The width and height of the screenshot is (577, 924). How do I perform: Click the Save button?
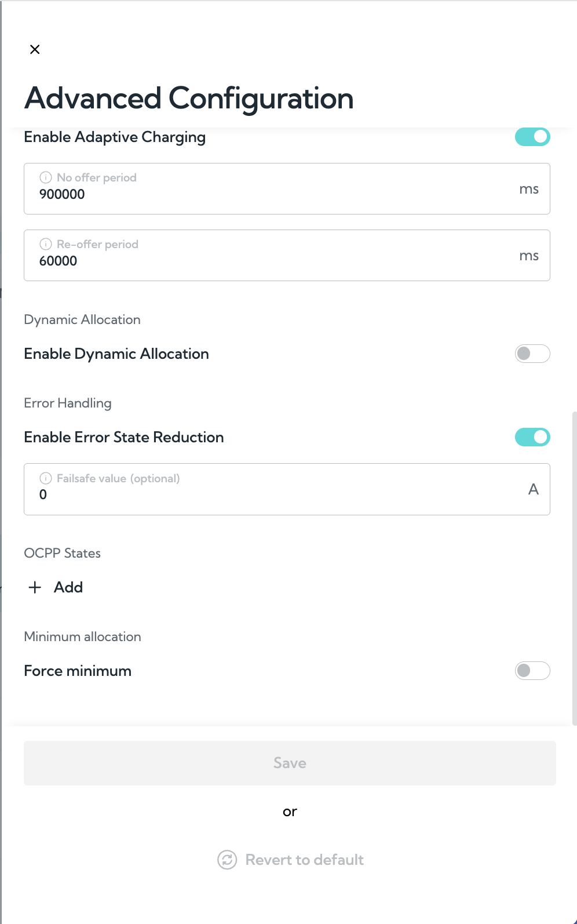coord(290,763)
